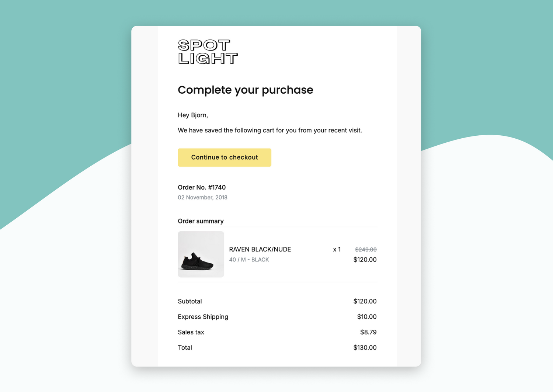Select the RAVEN BLACK/NUDE product name
Viewport: 553px width, 392px height.
(260, 249)
